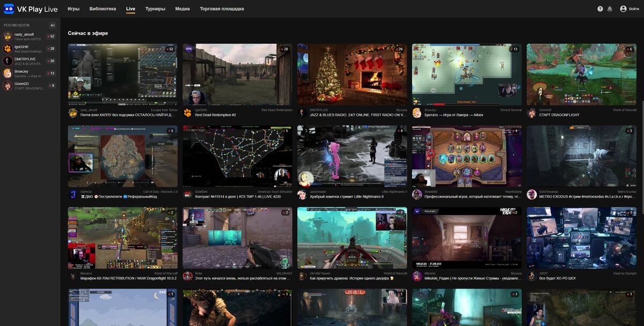Image resolution: width=644 pixels, height=326 pixels.
Task: Open Gnom2D channel in the sidebar
Action: (x=30, y=86)
